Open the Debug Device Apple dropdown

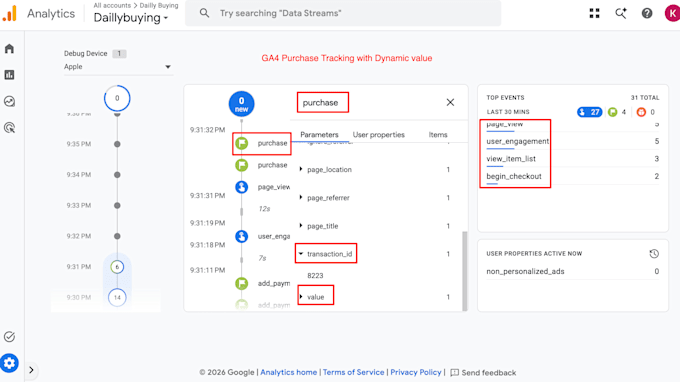pyautogui.click(x=118, y=67)
